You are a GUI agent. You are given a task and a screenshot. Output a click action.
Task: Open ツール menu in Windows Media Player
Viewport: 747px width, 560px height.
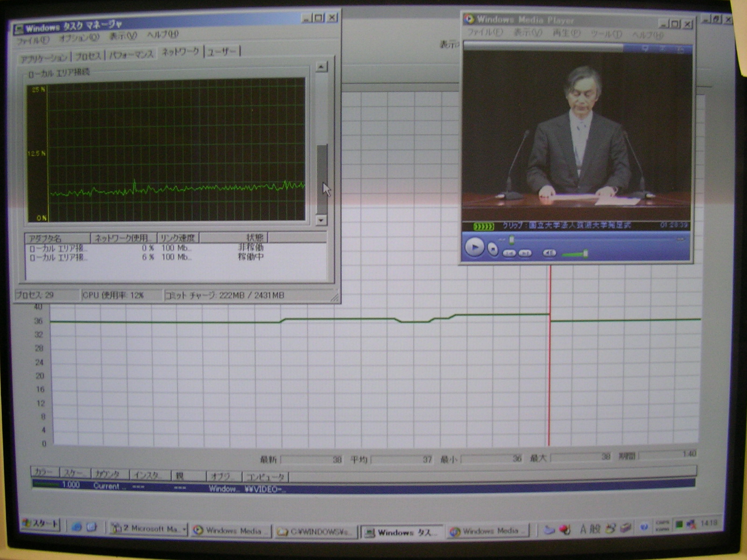tap(606, 34)
